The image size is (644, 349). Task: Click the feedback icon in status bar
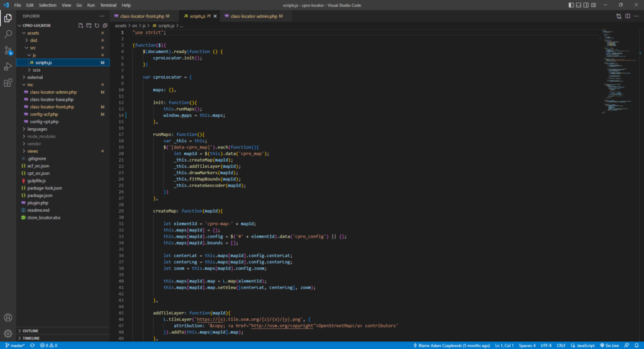point(627,345)
